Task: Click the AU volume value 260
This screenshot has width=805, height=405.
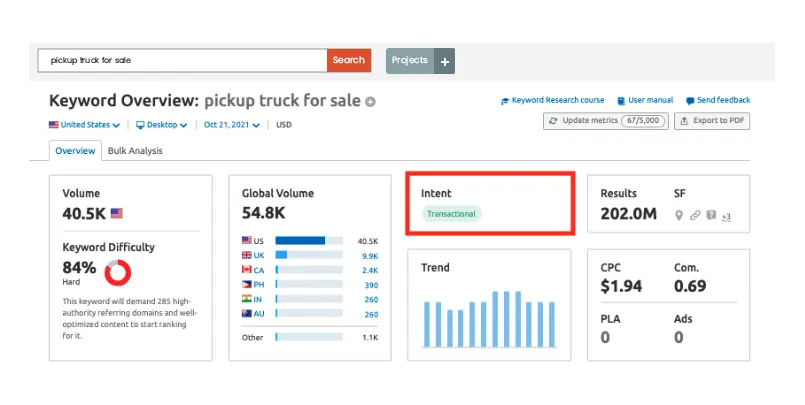Action: click(371, 315)
